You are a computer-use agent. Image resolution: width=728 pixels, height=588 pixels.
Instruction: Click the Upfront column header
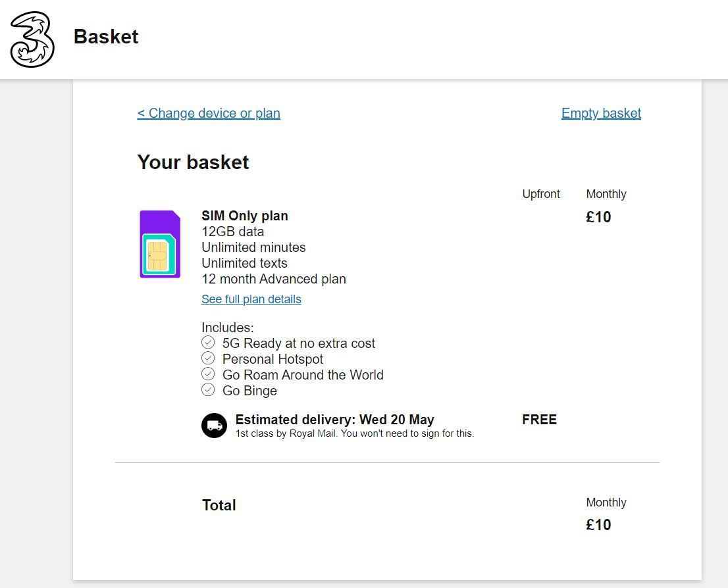coord(541,194)
